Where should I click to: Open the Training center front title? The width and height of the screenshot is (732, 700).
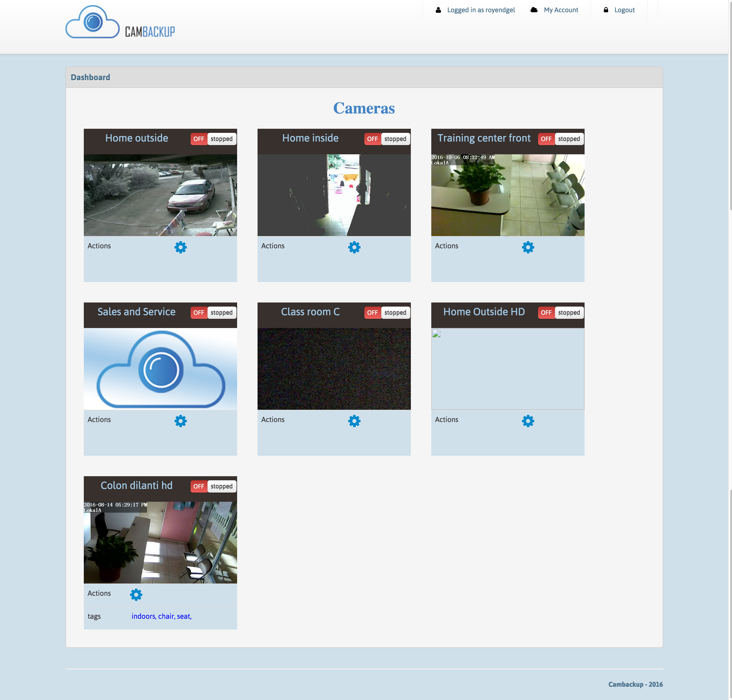pos(484,138)
